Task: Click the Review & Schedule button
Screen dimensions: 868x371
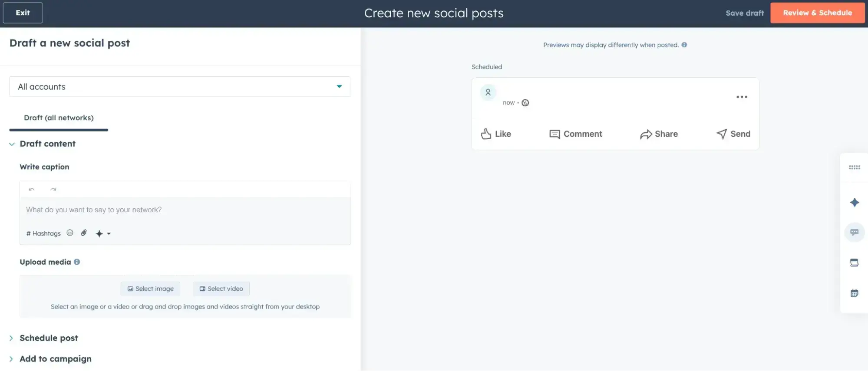Action: [817, 13]
